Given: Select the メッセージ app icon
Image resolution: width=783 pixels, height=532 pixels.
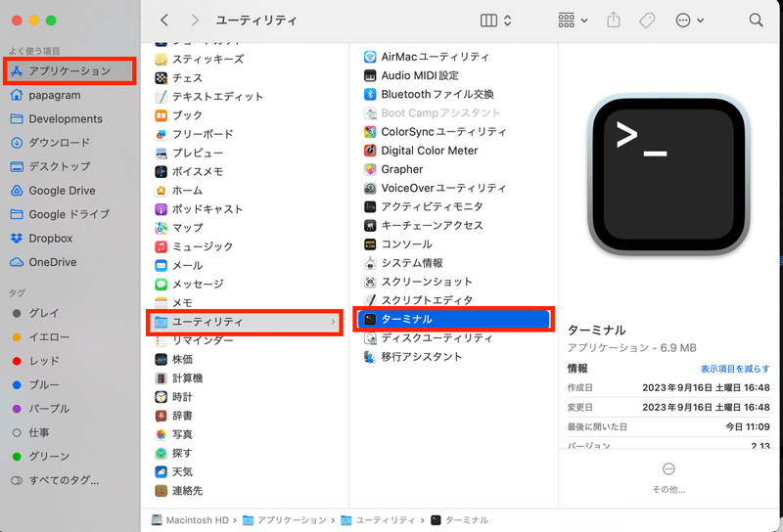Looking at the screenshot, I should pos(161,285).
